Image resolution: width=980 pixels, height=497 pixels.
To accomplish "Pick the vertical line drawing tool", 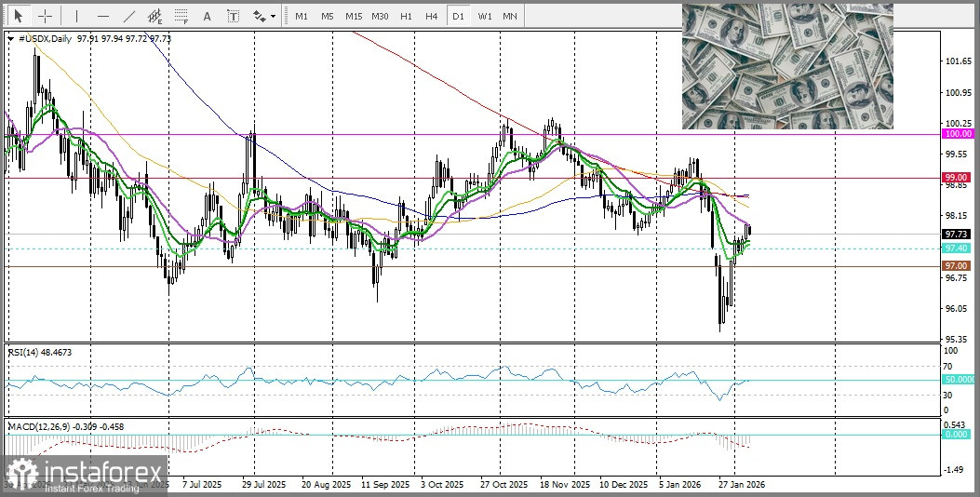I will click(x=76, y=16).
